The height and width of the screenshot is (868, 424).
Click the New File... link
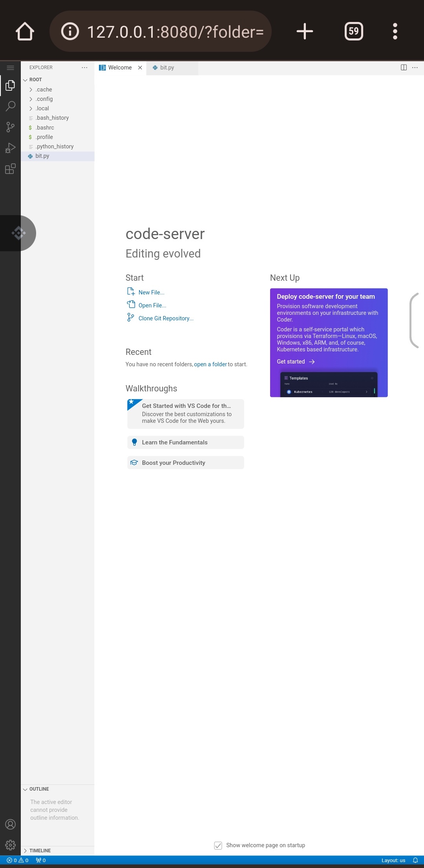click(151, 292)
